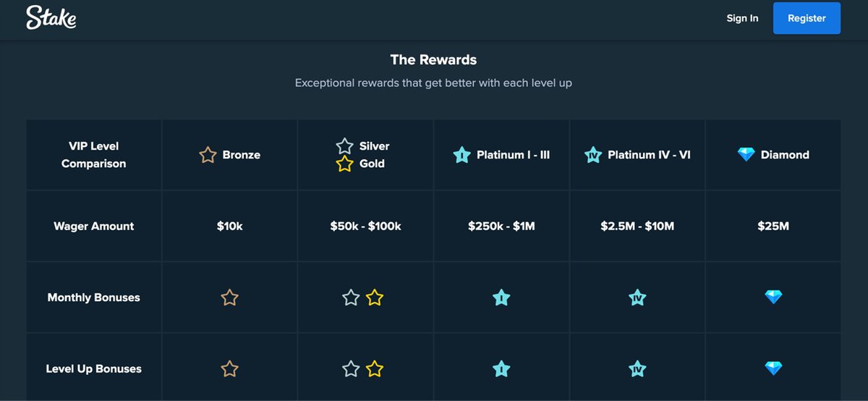Click Platinum I star in Level Up Bonuses
Screen dimensions: 868x401
501,369
